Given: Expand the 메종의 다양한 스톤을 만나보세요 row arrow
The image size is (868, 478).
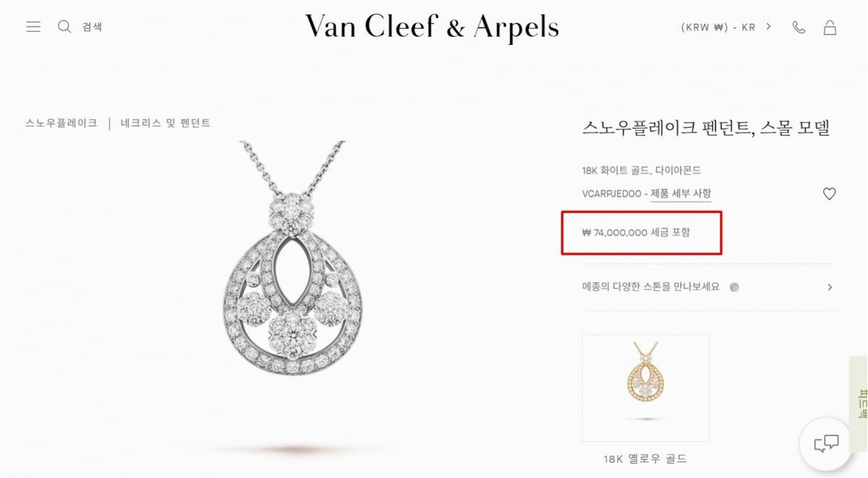Looking at the screenshot, I should tap(830, 287).
